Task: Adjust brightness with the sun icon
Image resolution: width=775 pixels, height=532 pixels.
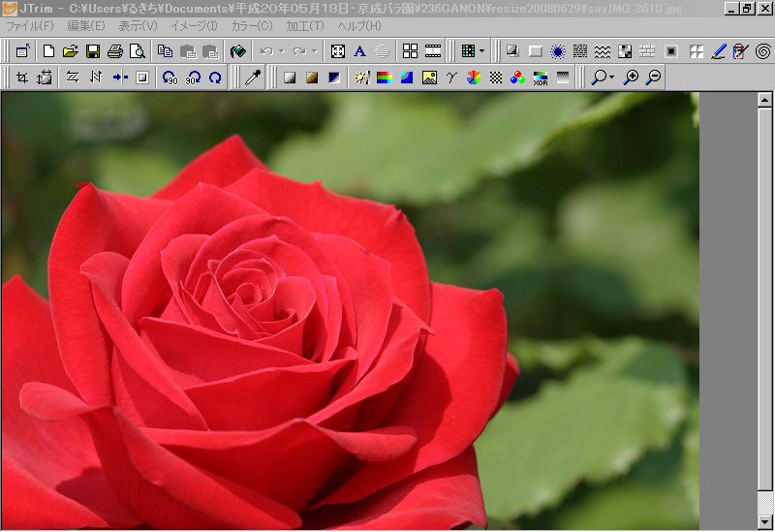Action: 362,78
